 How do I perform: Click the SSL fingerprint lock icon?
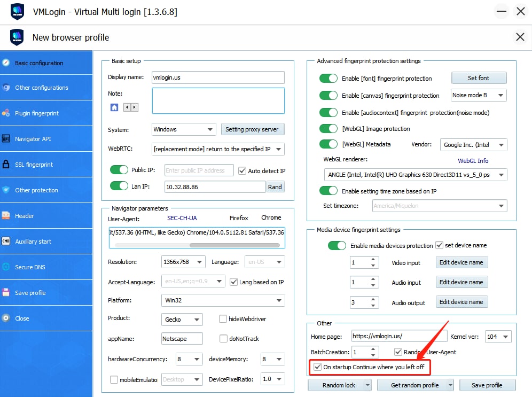click(6, 165)
